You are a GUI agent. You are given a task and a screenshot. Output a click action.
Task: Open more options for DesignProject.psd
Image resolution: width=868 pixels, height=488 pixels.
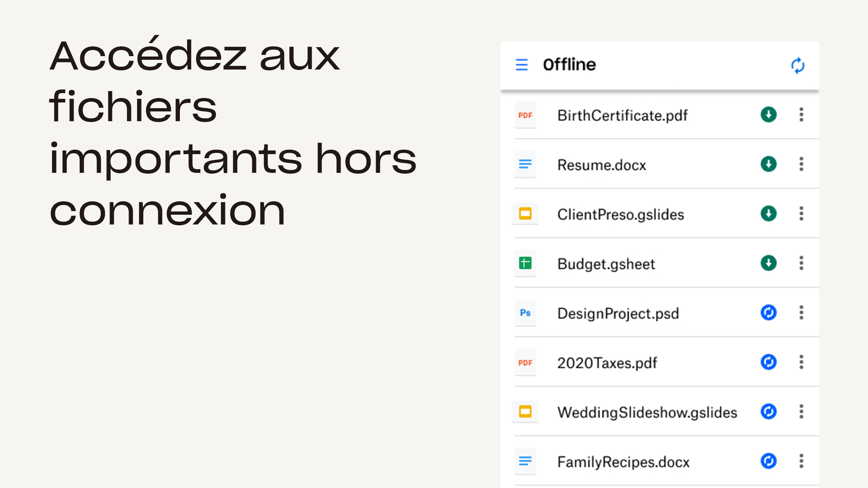[x=801, y=313]
